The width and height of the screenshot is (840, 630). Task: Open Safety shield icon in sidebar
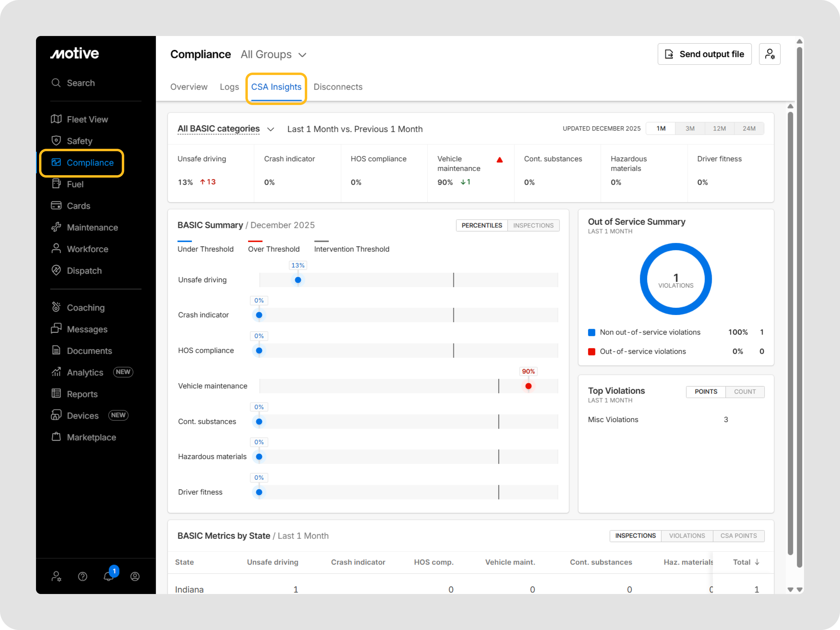tap(56, 140)
